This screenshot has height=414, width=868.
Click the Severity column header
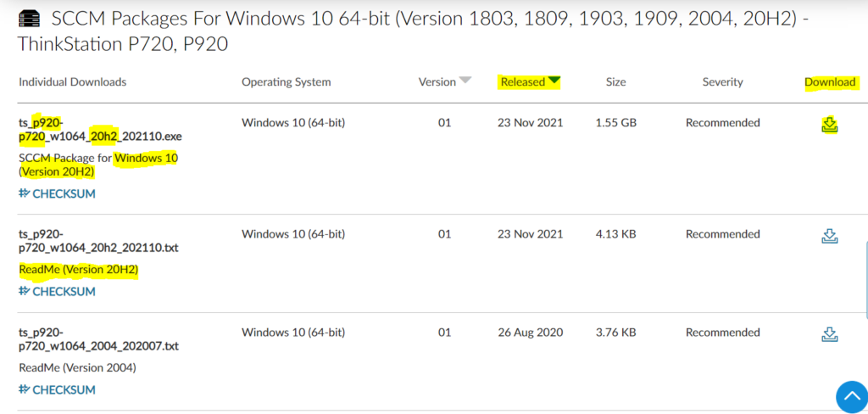tap(722, 82)
